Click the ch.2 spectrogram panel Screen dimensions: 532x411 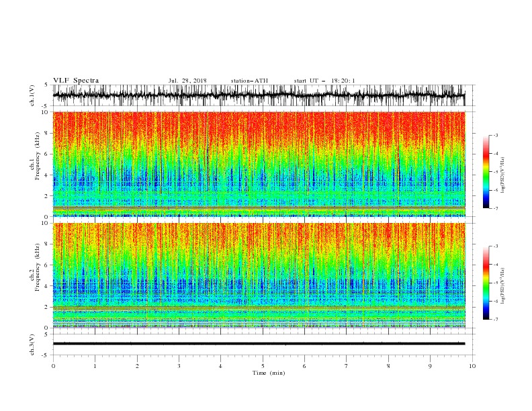pyautogui.click(x=259, y=275)
